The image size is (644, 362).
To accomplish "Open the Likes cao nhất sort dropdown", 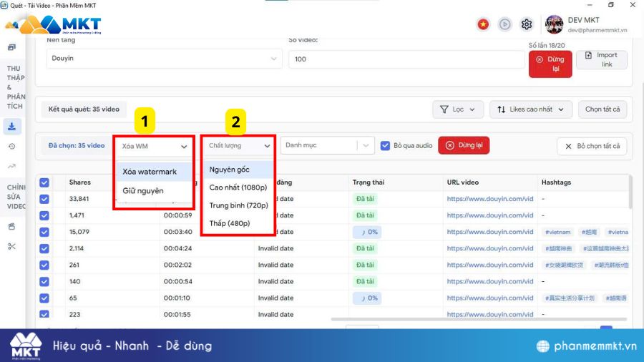I will tap(531, 109).
